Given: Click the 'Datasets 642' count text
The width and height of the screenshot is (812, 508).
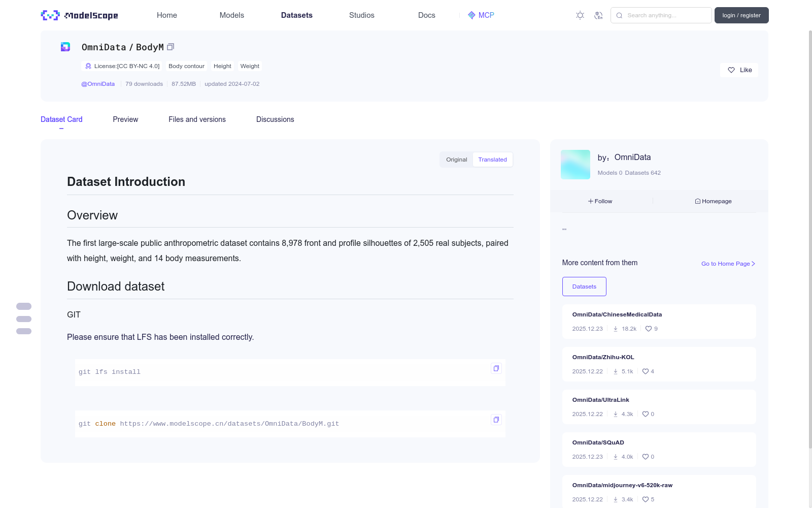Looking at the screenshot, I should pos(643,173).
